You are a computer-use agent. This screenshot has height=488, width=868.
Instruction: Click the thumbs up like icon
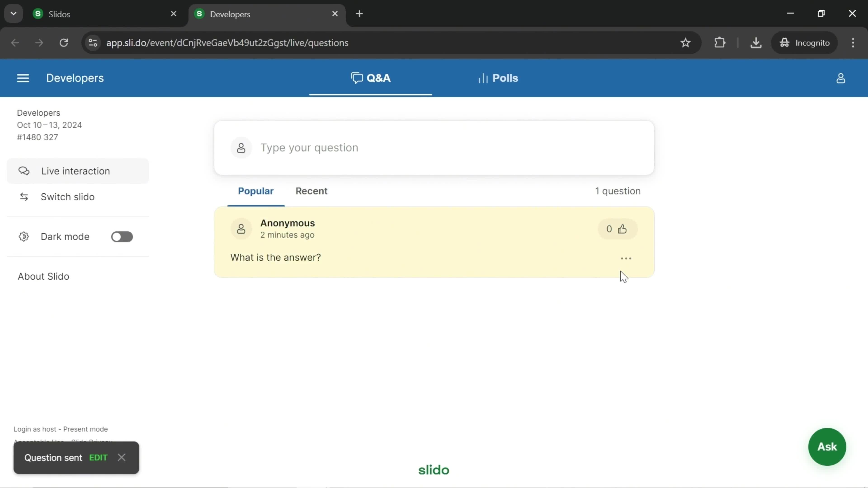click(x=622, y=229)
